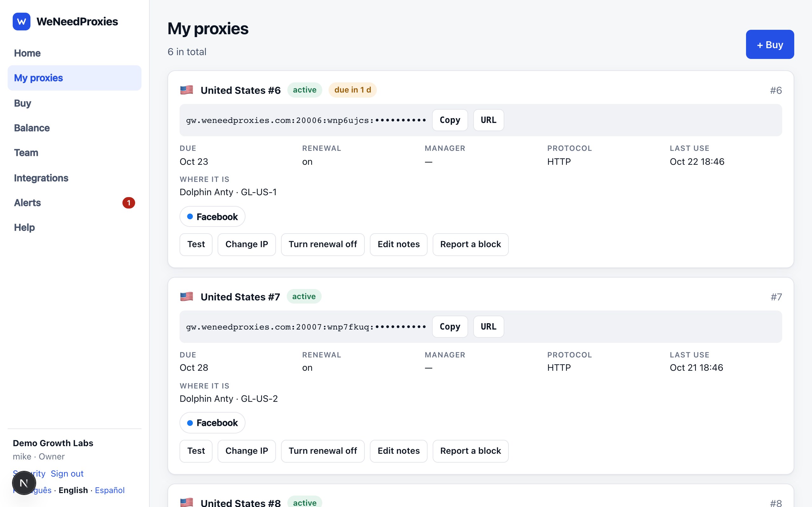
Task: Click URL button for proxy #7
Action: point(488,327)
